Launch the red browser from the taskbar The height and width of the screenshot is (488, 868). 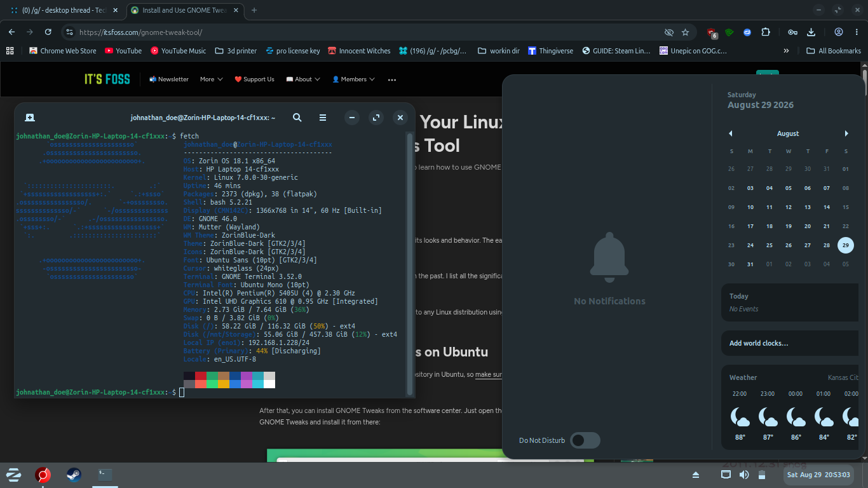tap(43, 475)
